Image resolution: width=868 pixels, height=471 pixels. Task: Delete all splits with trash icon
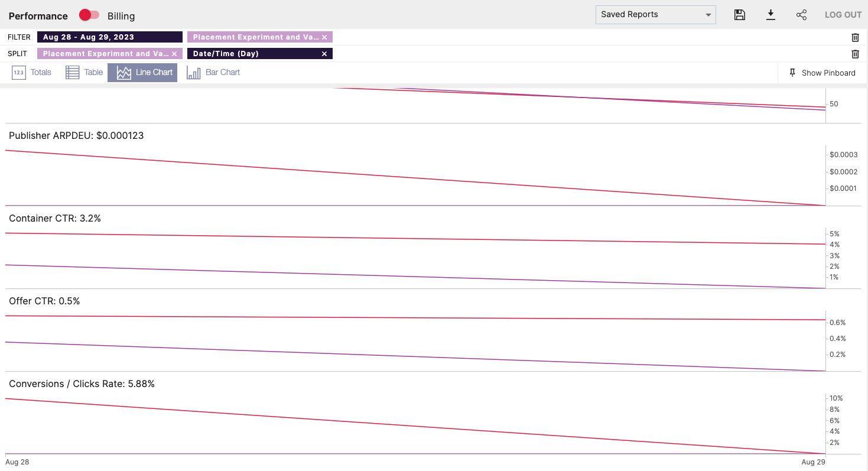855,54
